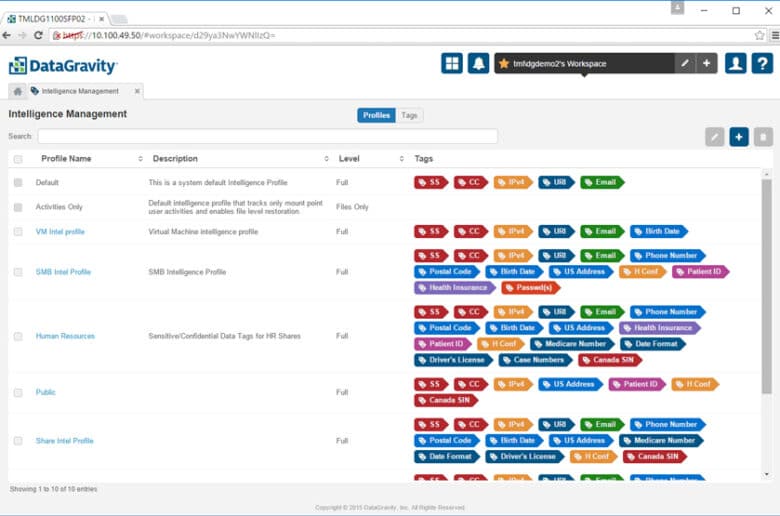The width and height of the screenshot is (780, 516).
Task: Click Patient ID tag in SMB Intel Profile row
Action: (700, 272)
